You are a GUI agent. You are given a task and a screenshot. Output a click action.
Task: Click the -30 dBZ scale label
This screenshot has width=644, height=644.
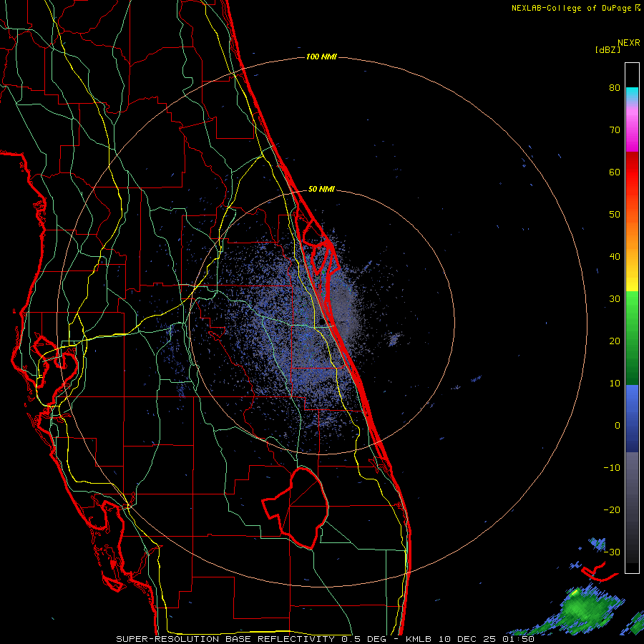612,552
